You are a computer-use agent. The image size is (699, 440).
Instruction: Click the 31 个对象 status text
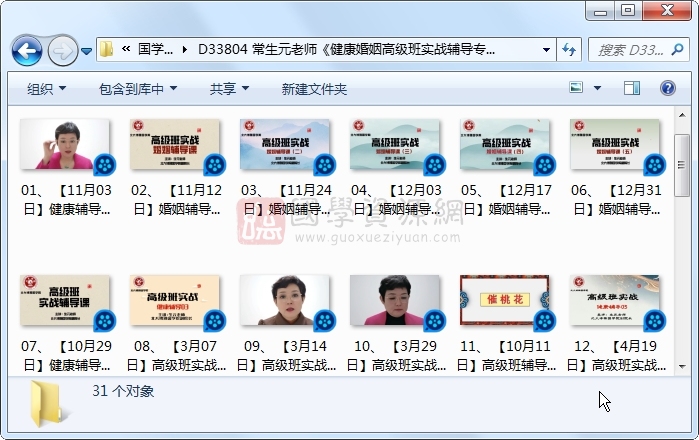[123, 391]
